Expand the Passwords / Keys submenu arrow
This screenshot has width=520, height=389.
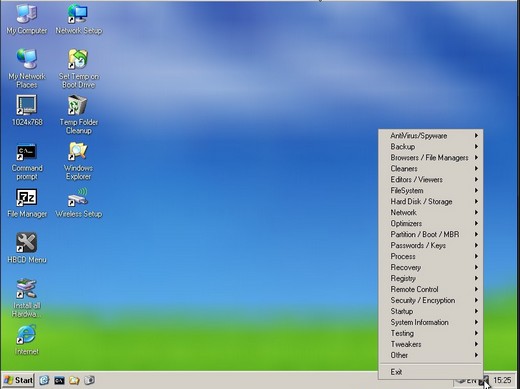tap(476, 245)
